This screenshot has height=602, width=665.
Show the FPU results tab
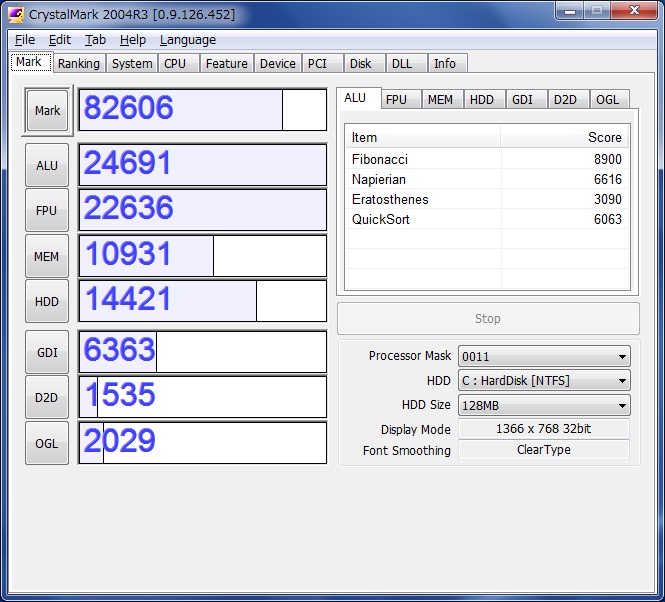click(x=401, y=100)
